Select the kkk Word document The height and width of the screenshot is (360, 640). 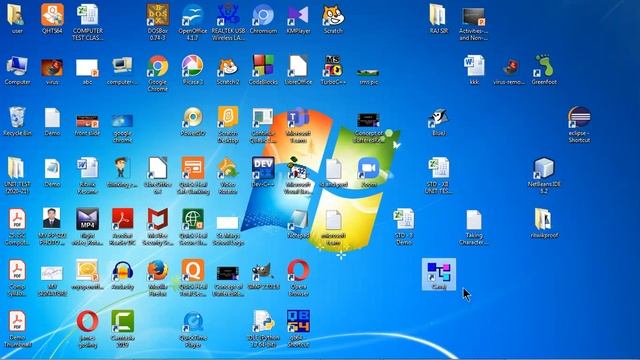[473, 67]
